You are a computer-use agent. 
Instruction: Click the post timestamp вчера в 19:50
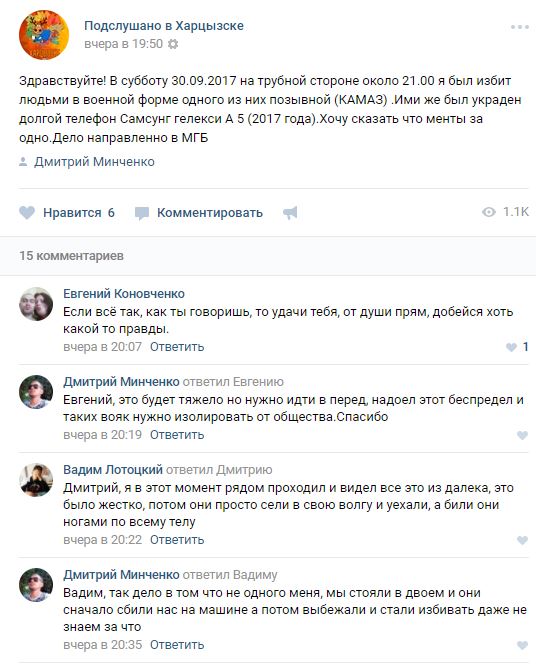[123, 44]
